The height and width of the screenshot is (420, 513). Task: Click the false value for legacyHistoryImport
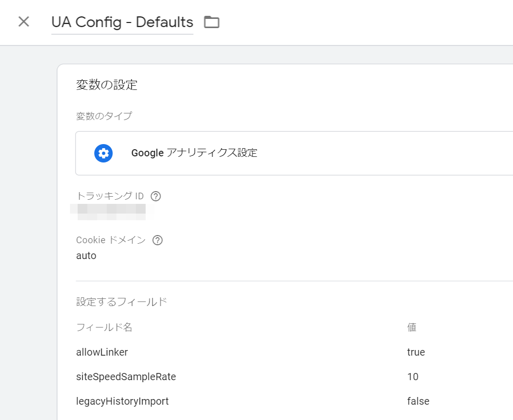[418, 401]
